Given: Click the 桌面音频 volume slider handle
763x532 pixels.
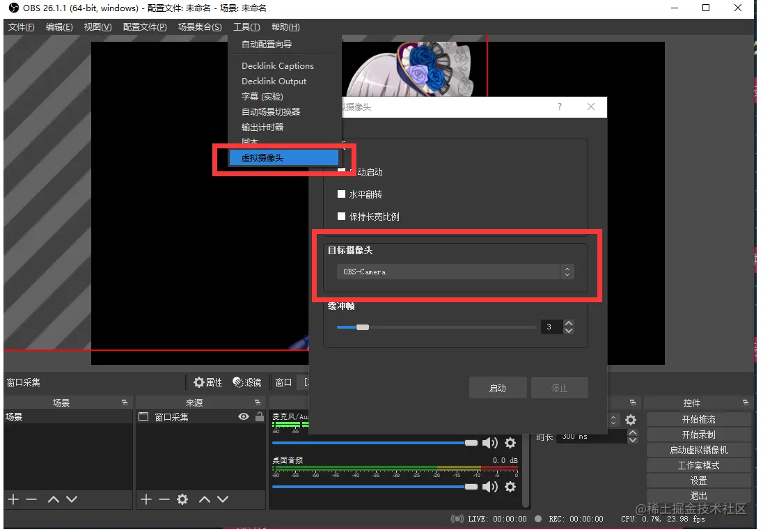Looking at the screenshot, I should (471, 487).
